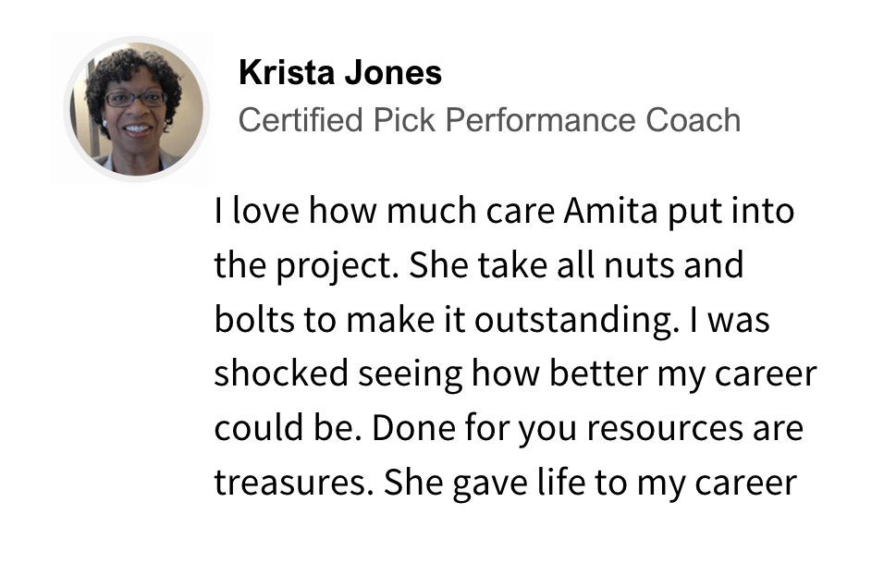Click the word "love" in the testimonial
Image resolution: width=884 pixels, height=588 pixels.
click(x=265, y=211)
